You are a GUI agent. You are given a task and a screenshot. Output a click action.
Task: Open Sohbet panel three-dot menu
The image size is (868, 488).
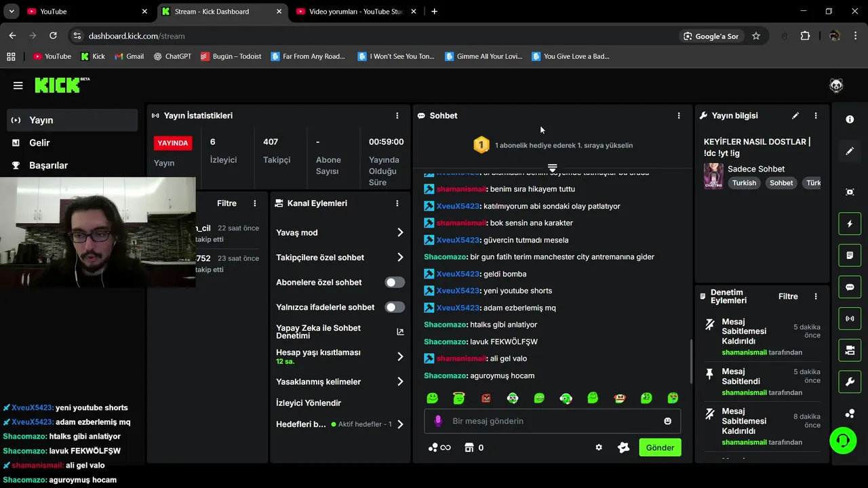pyautogui.click(x=679, y=116)
